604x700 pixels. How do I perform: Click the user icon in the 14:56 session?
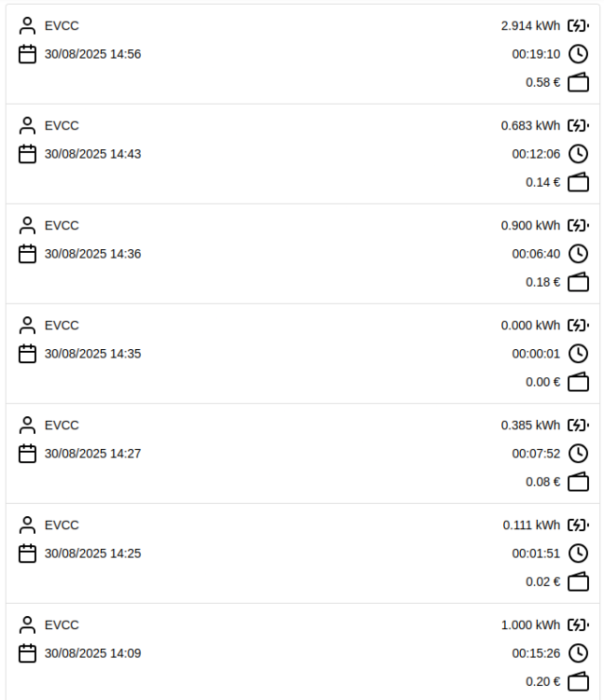[27, 26]
